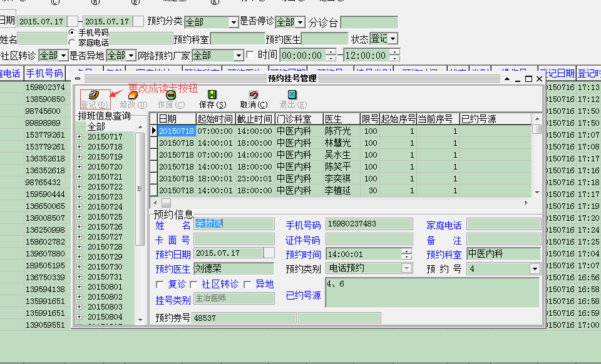Image resolution: width=601 pixels, height=364 pixels.
Task: Enable the 时间 filter checkbox
Action: (250, 55)
